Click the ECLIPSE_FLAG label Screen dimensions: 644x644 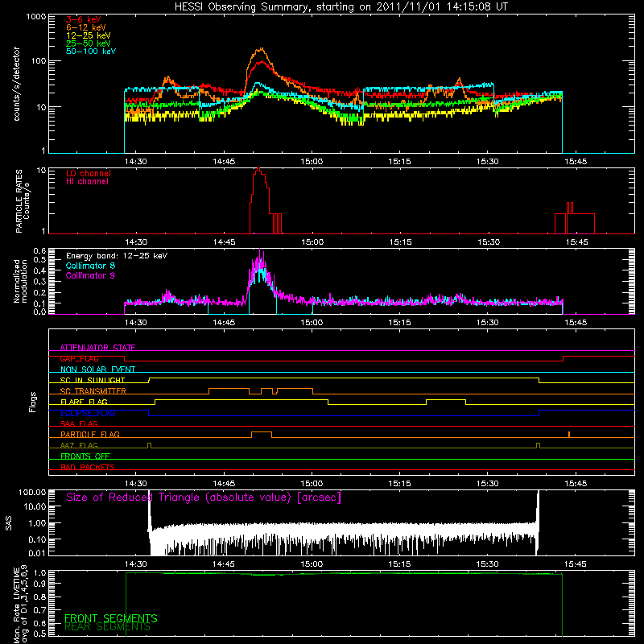tap(88, 413)
